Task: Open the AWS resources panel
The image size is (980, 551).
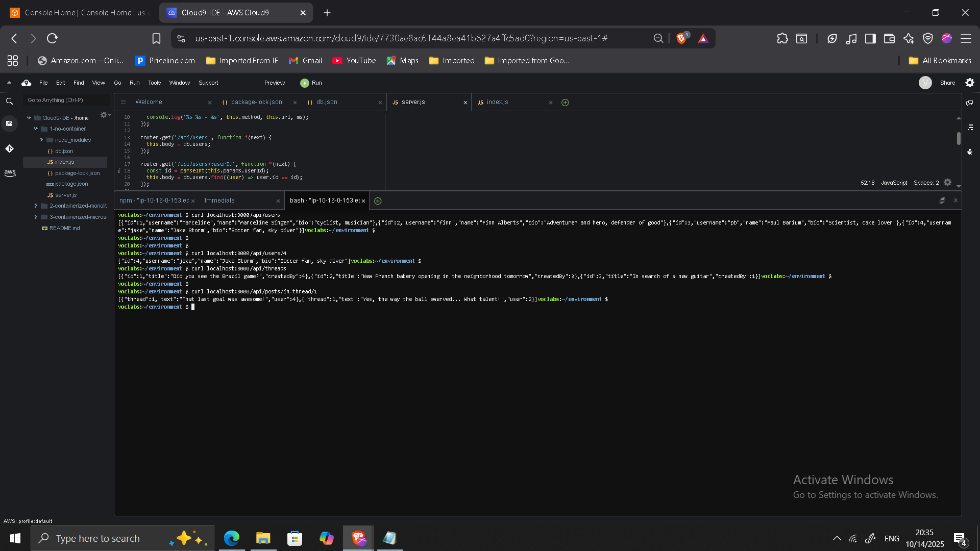Action: point(10,173)
